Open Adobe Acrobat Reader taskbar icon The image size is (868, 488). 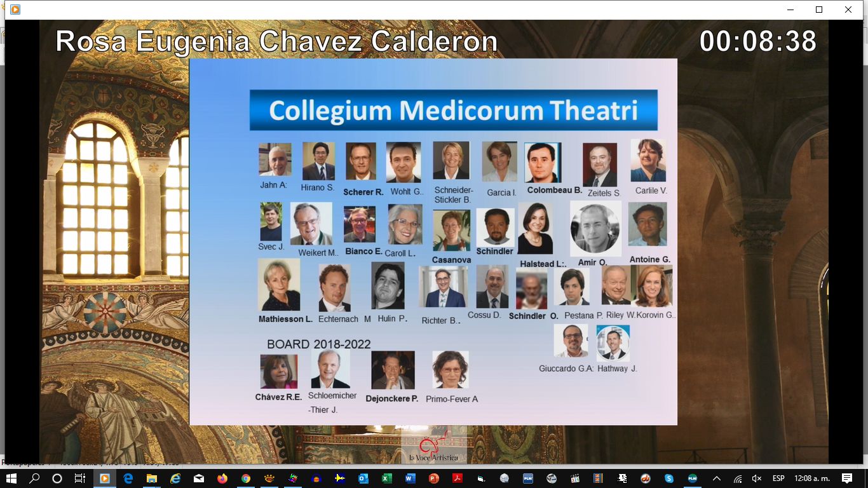tap(457, 478)
